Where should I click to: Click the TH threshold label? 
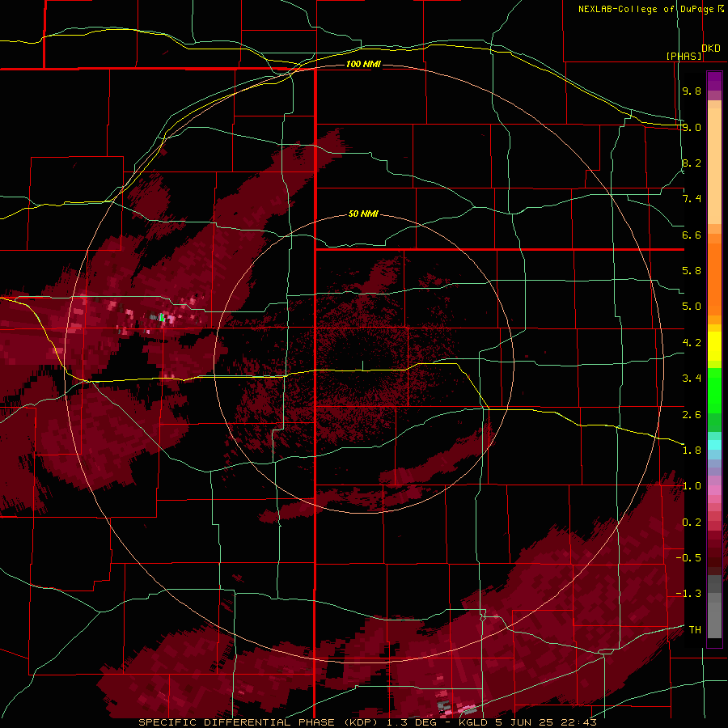695,630
